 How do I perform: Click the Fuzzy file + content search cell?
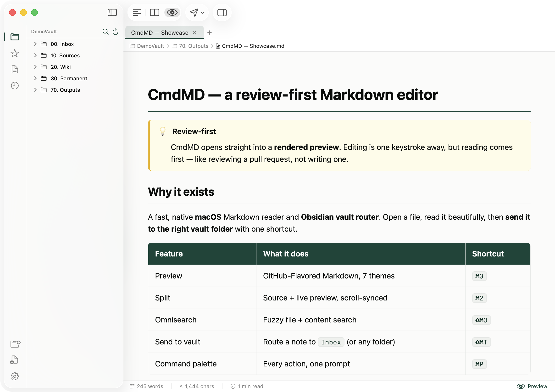[x=361, y=320]
